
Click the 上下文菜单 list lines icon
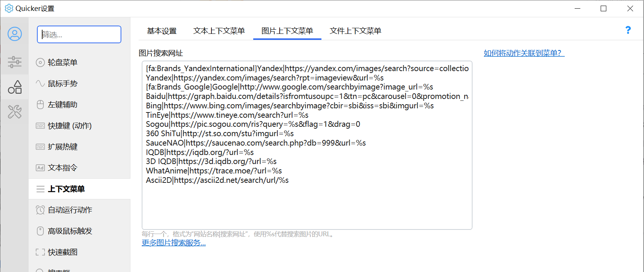pos(40,189)
